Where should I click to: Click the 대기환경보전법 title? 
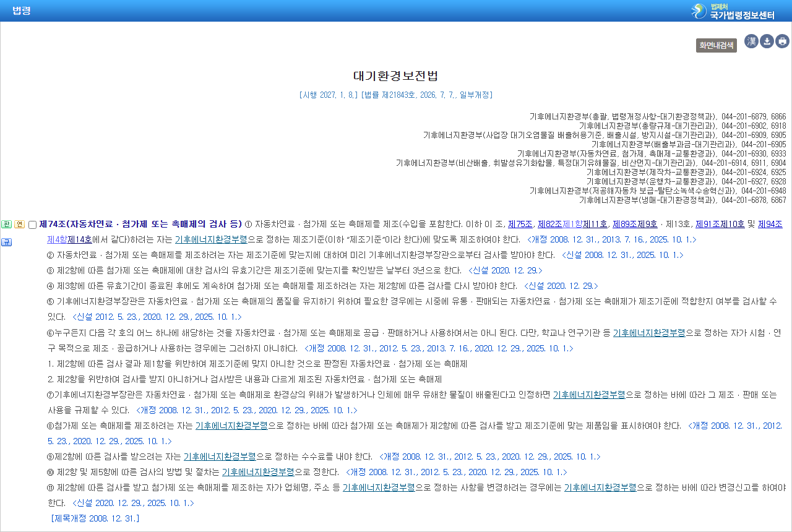pyautogui.click(x=396, y=76)
